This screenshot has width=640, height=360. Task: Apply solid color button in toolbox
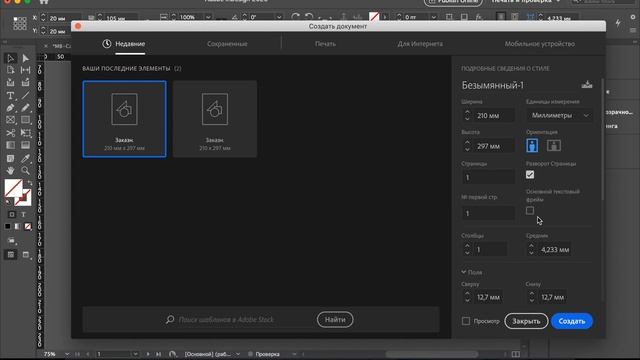coord(8,227)
